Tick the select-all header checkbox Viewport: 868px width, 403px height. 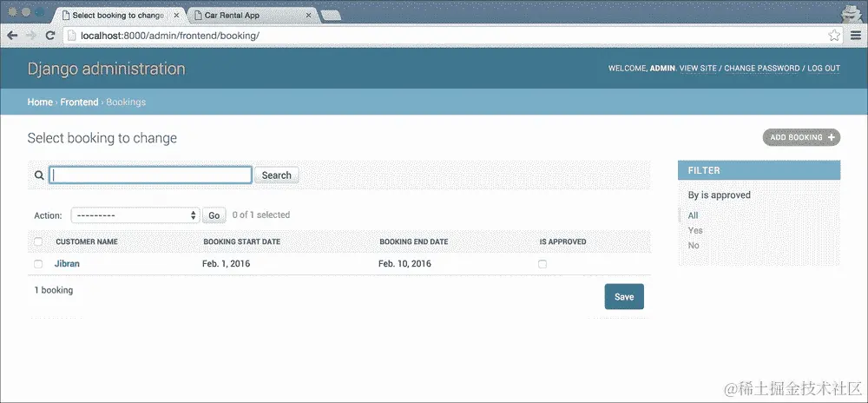coord(38,241)
